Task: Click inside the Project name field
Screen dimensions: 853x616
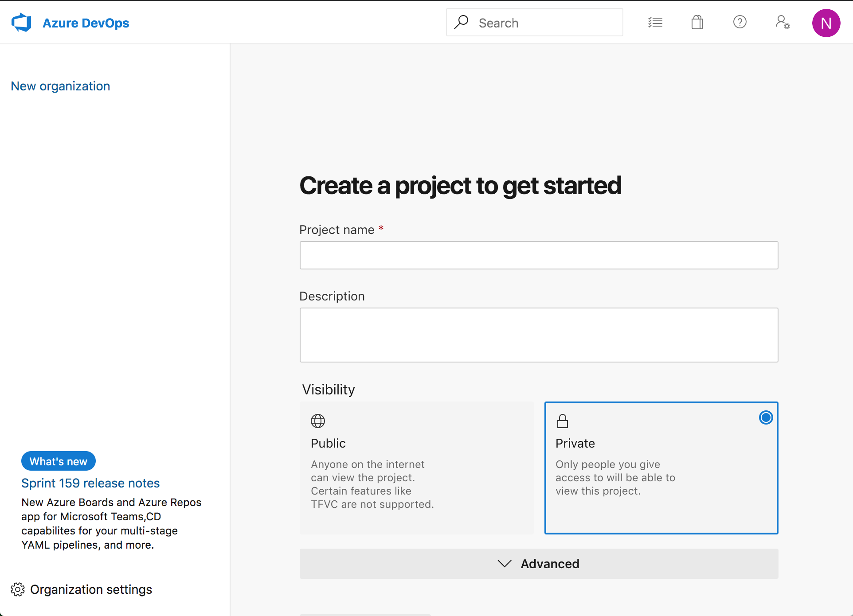Action: [x=539, y=255]
